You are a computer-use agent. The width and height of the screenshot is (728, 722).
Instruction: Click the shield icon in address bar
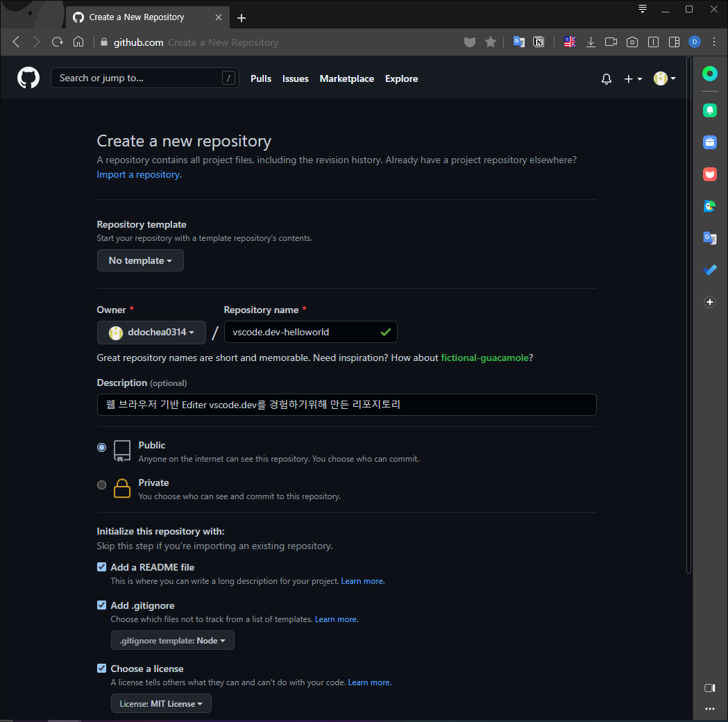(469, 42)
